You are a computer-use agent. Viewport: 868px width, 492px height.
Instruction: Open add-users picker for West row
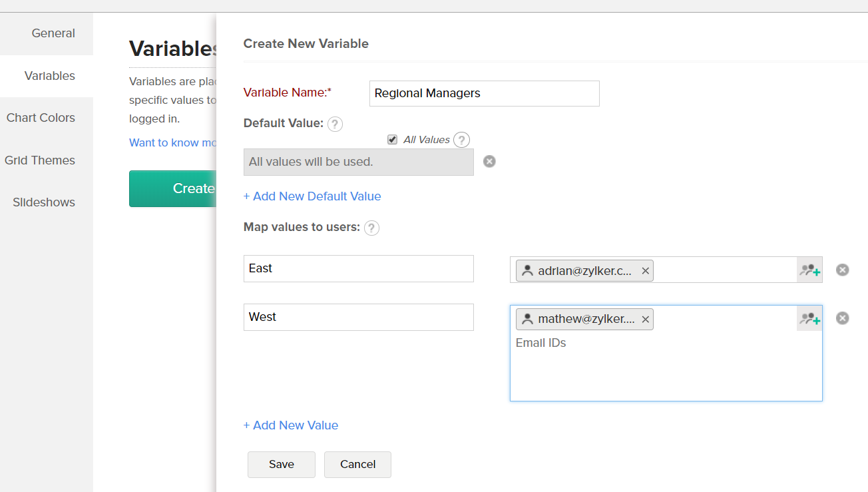(809, 319)
